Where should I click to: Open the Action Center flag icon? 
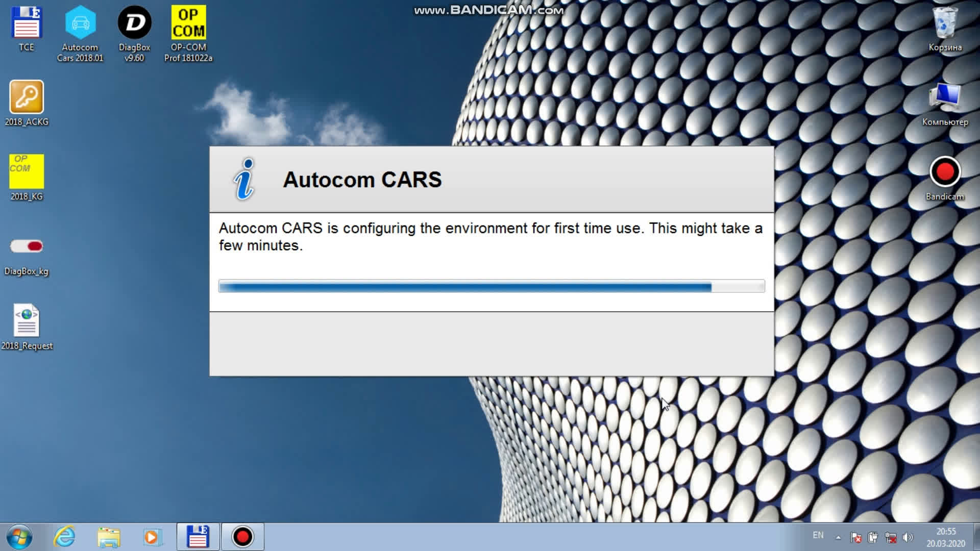(x=856, y=537)
